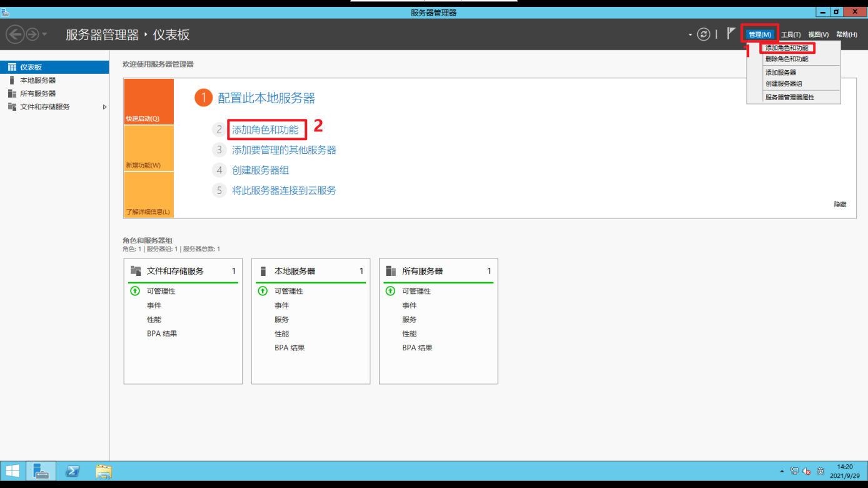This screenshot has width=868, height=488.
Task: Click 服务 in the 本地服务器 tile
Action: 281,320
